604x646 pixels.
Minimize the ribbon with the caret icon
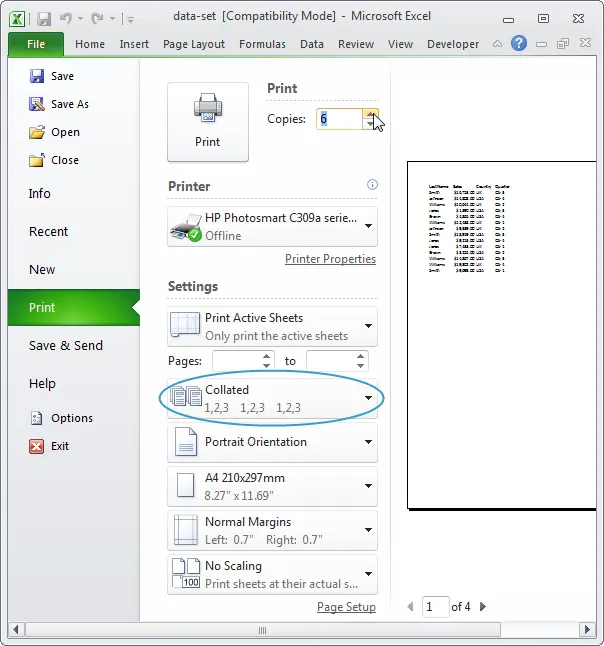(x=497, y=44)
